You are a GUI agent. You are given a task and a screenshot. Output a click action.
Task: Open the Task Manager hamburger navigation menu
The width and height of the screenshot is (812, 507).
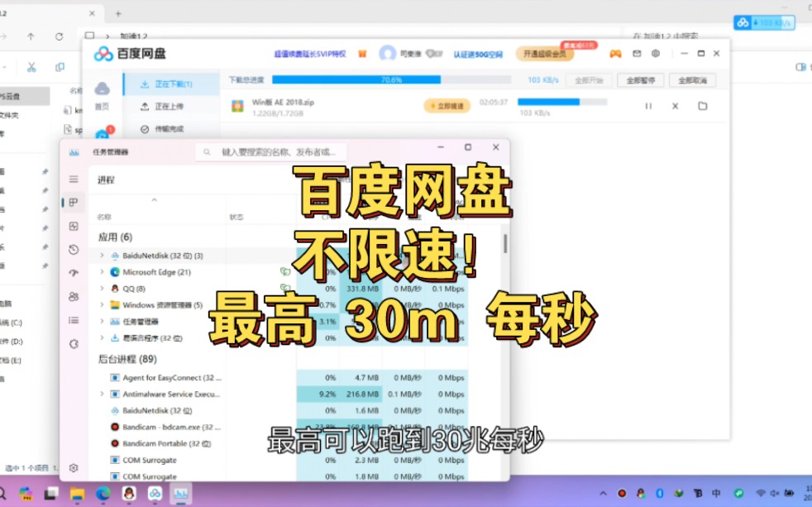pyautogui.click(x=74, y=179)
